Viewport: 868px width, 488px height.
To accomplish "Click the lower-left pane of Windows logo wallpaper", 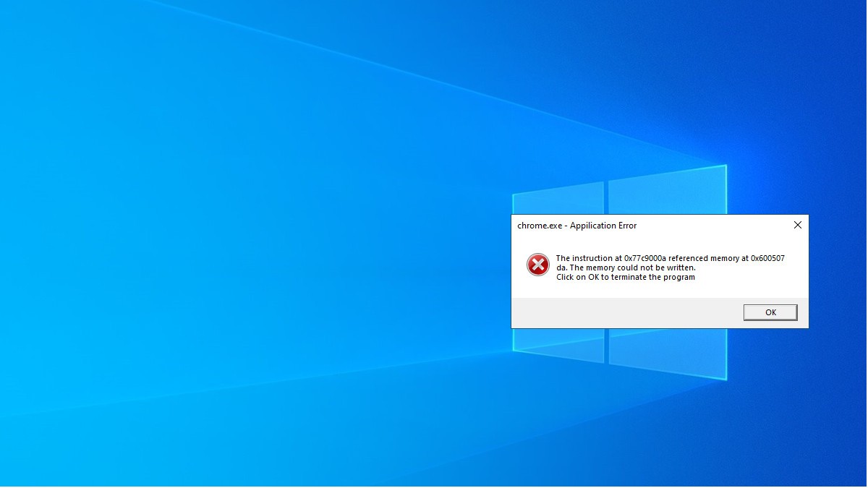I will click(x=558, y=346).
